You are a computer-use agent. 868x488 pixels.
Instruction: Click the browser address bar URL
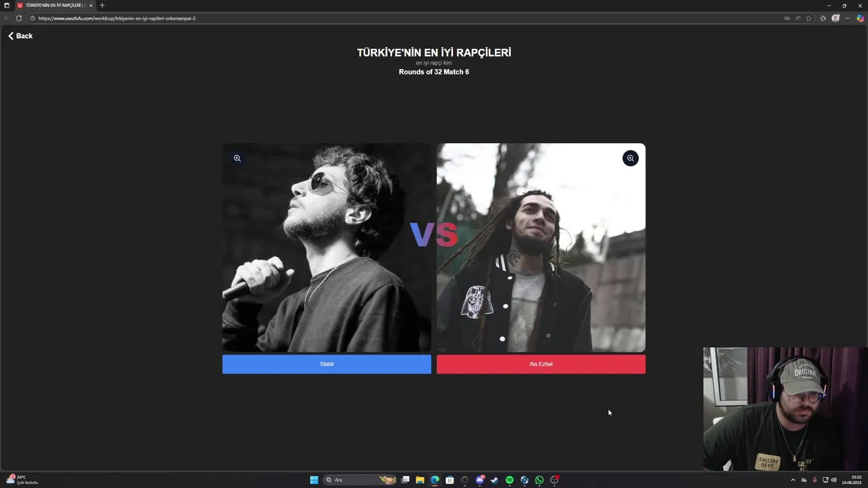tap(117, 18)
